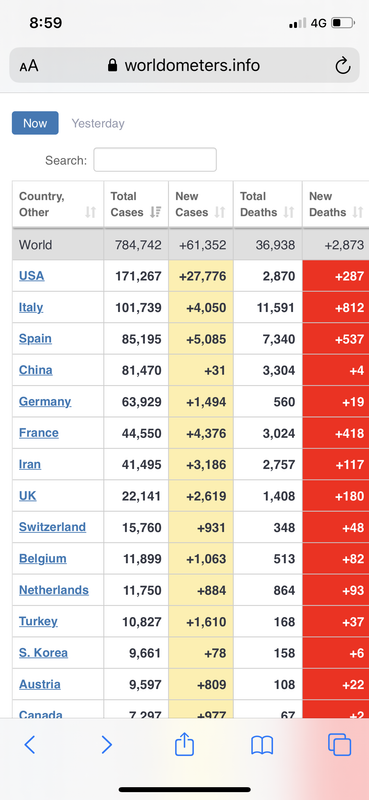Sort table by New Cases column
369x800 pixels.
(x=220, y=212)
